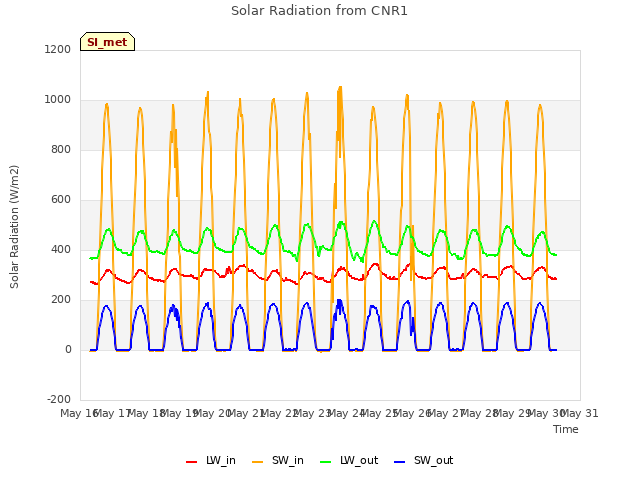
Task: Click the red LW_in legend swatch
Action: click(x=191, y=462)
